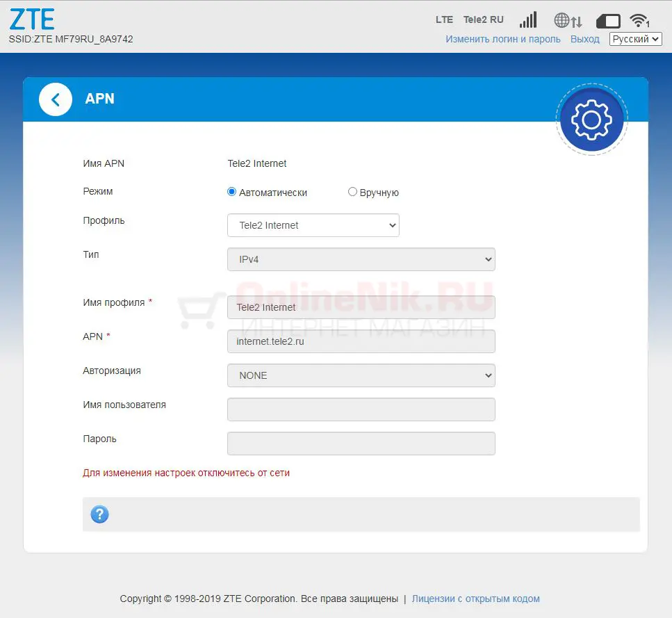Image resolution: width=672 pixels, height=618 pixels.
Task: Go back using the arrow beside APN
Action: coord(56,99)
